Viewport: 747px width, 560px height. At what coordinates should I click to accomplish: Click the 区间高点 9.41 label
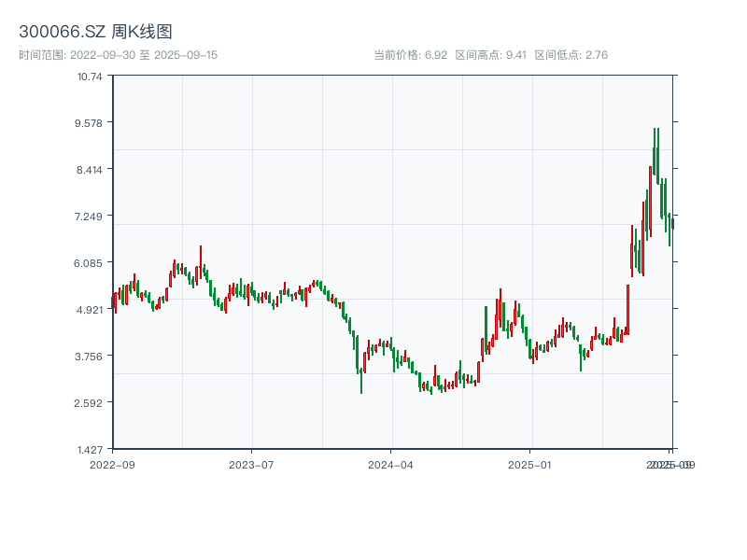tap(491, 55)
